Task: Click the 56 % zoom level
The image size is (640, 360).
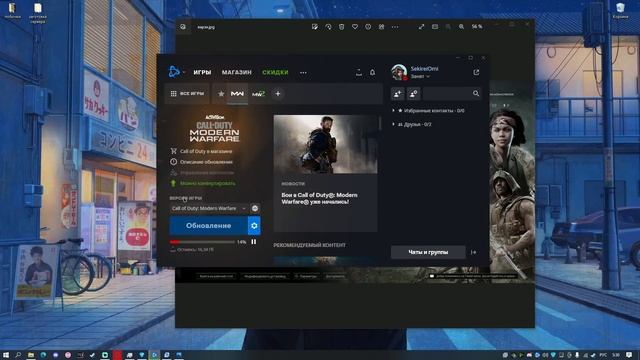Action: [477, 27]
